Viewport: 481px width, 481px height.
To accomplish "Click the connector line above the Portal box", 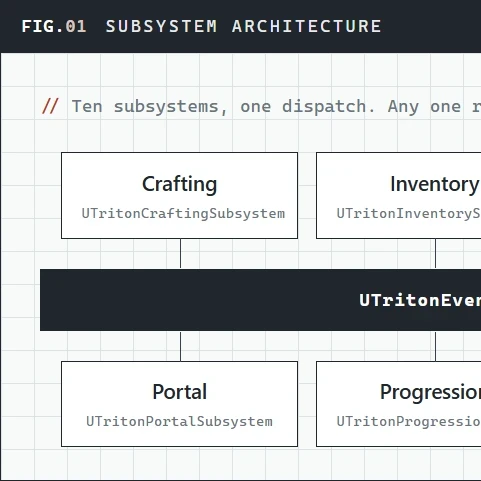I will pyautogui.click(x=180, y=346).
